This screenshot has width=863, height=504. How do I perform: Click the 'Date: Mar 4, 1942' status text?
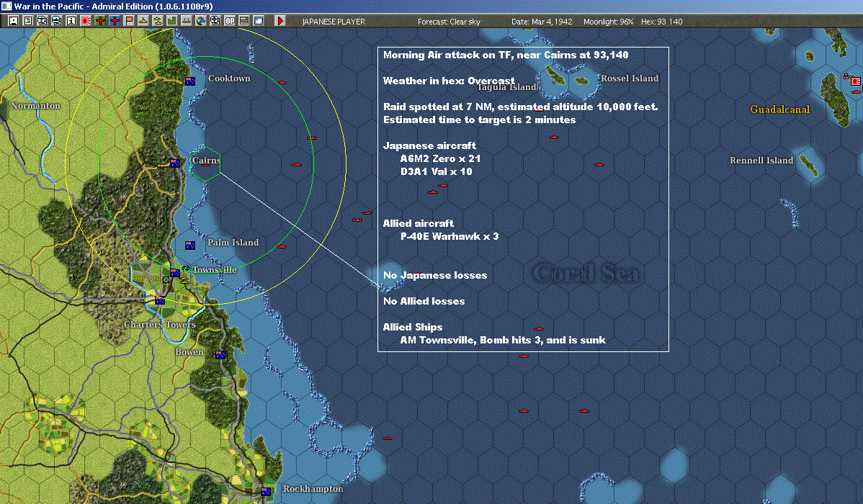click(542, 22)
